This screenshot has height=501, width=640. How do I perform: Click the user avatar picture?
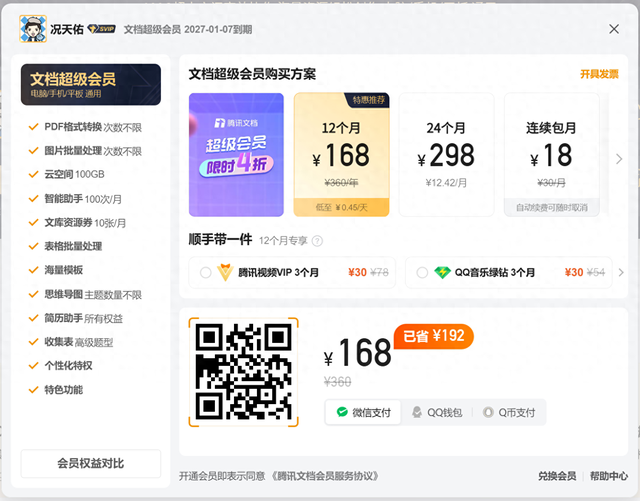click(33, 29)
